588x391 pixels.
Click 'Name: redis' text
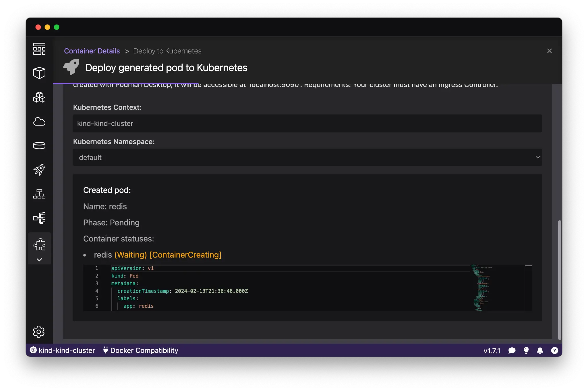pyautogui.click(x=105, y=207)
